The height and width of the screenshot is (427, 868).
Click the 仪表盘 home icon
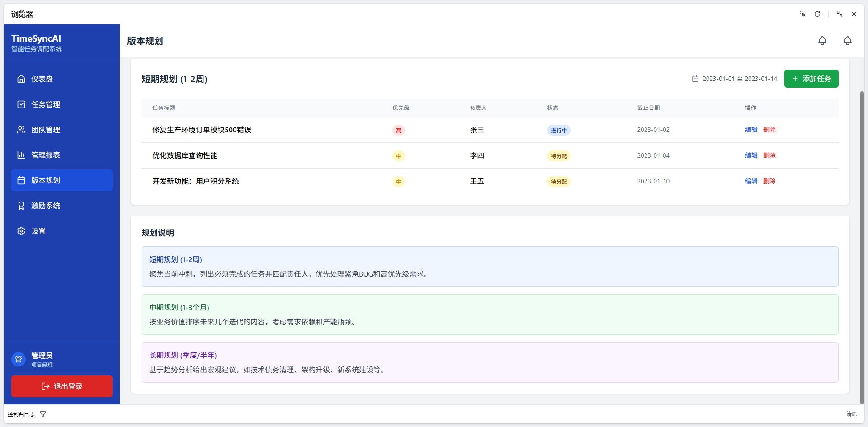tap(21, 79)
